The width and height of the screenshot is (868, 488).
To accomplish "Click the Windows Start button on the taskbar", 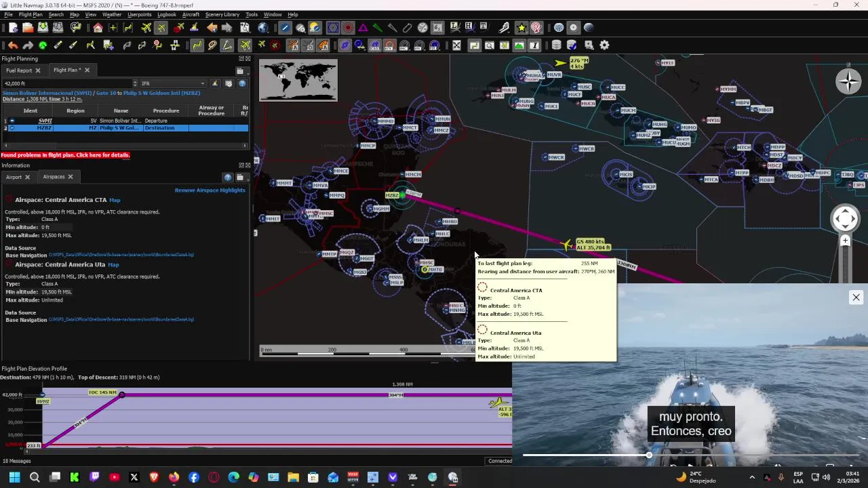I will [x=14, y=477].
